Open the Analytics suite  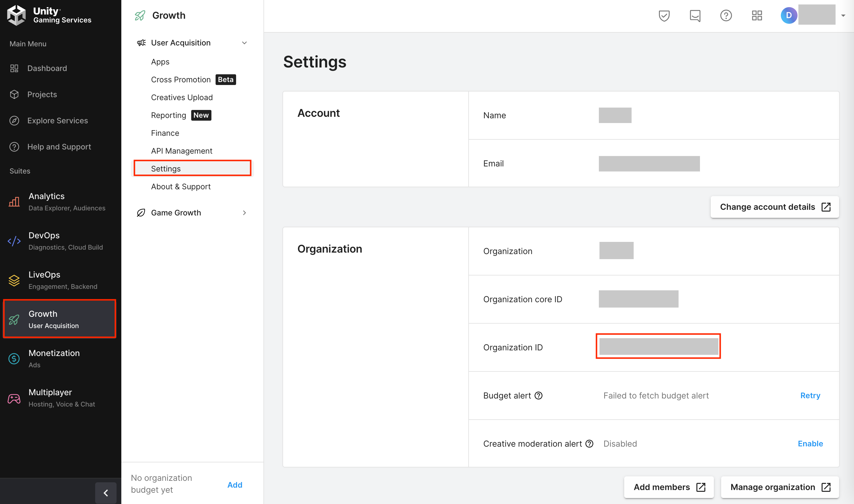click(x=60, y=202)
